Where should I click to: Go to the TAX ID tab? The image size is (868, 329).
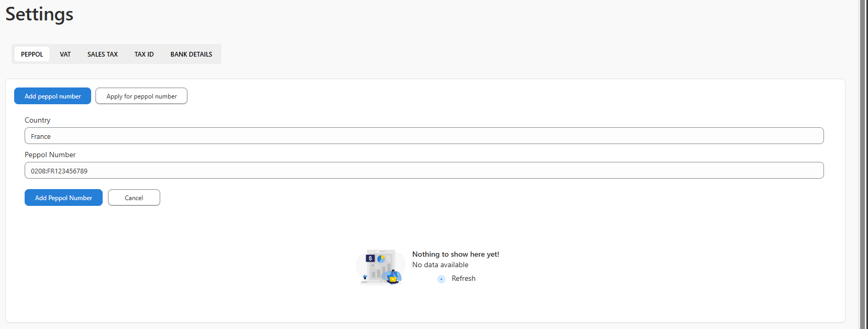(x=144, y=54)
